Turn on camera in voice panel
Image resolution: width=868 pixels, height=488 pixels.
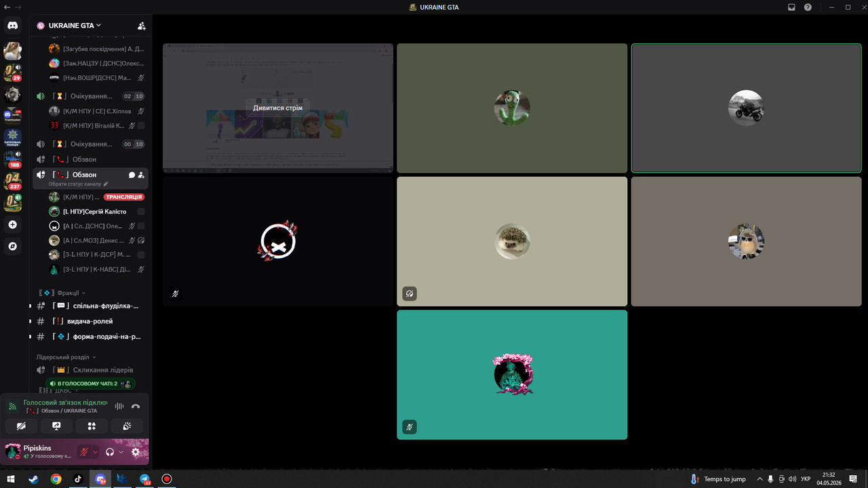click(x=21, y=426)
